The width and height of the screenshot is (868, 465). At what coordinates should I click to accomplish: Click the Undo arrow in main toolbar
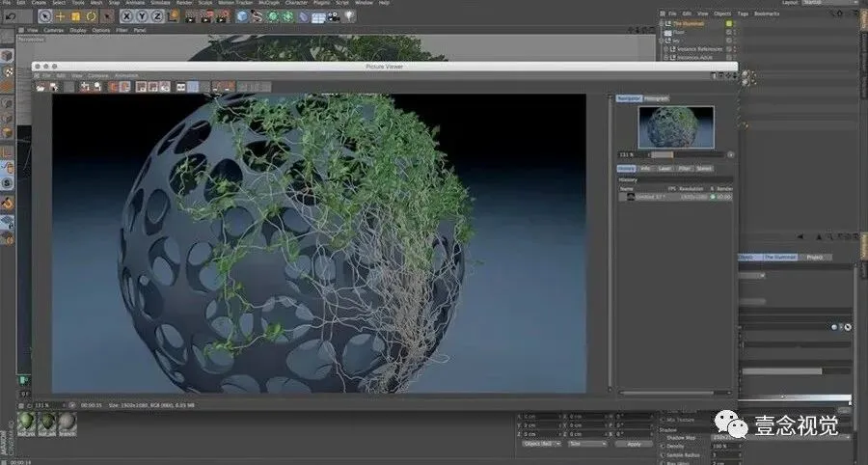pyautogui.click(x=10, y=16)
